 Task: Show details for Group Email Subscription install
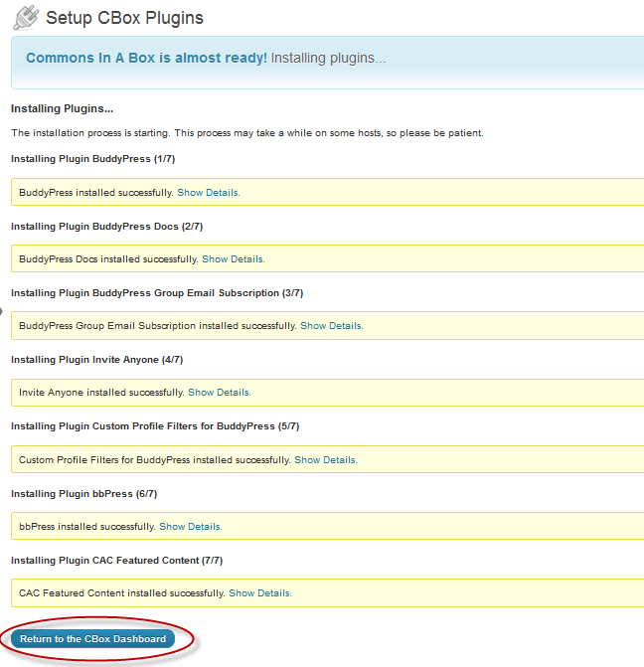[x=332, y=326]
